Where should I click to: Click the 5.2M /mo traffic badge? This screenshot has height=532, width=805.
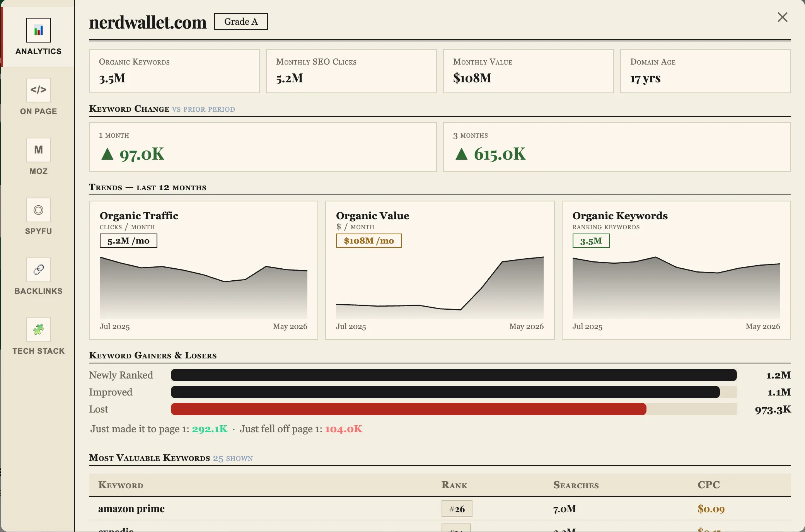point(128,241)
